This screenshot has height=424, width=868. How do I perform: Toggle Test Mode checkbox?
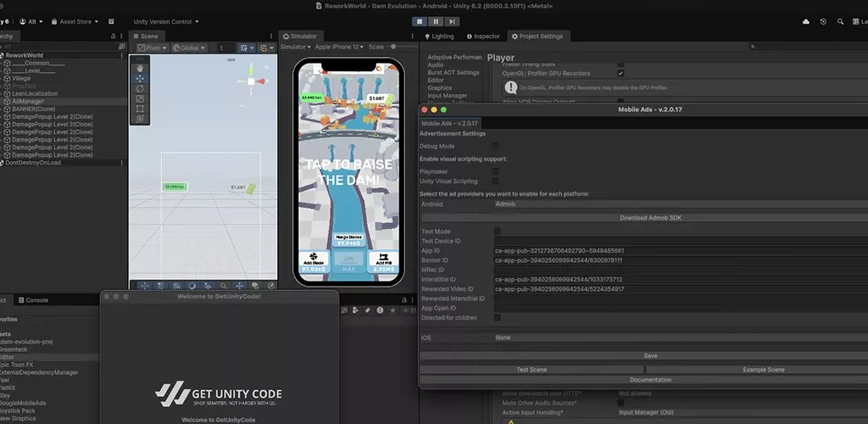[497, 232]
